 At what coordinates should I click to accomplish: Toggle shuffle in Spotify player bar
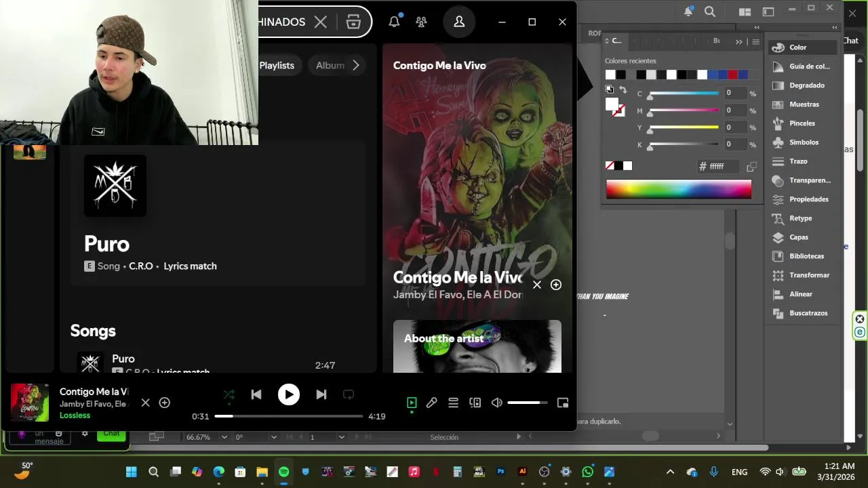click(x=229, y=394)
